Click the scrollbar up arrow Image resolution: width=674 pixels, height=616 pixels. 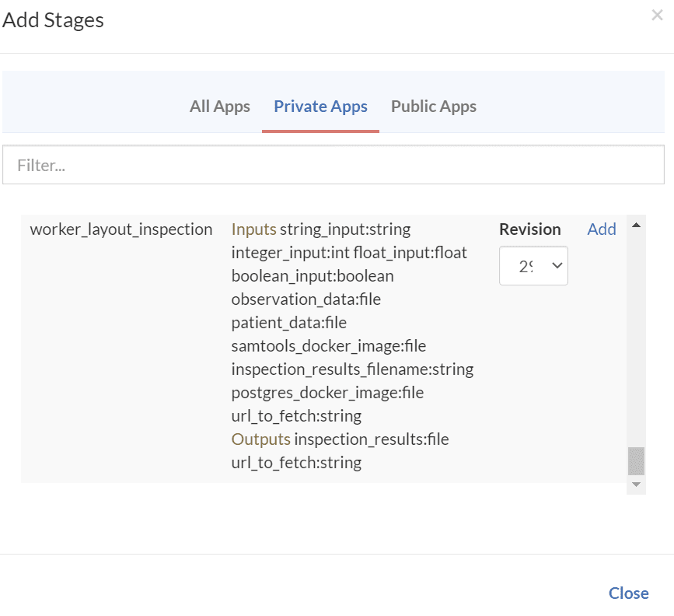pyautogui.click(x=636, y=226)
